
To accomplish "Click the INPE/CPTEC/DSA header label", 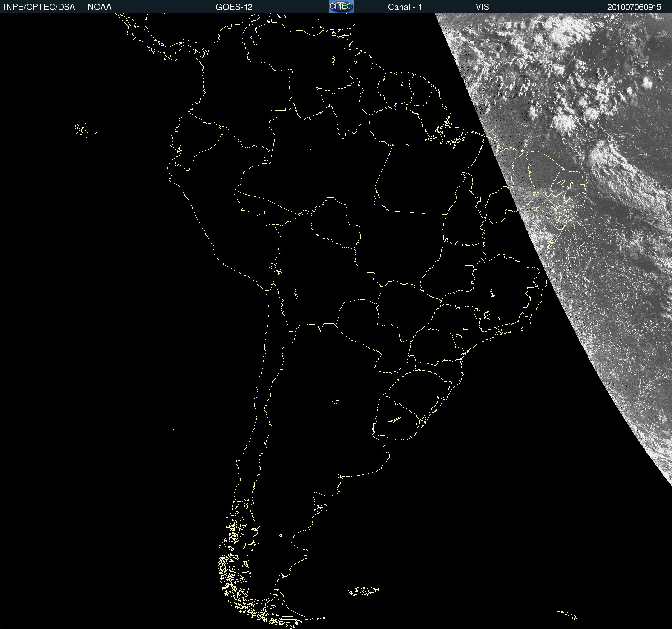I will click(x=39, y=7).
